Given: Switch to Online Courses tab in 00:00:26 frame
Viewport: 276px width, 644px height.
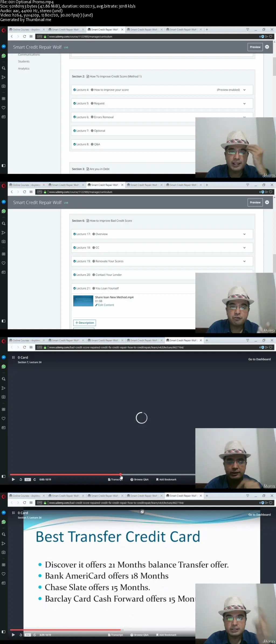Looking at the screenshot, I should click(x=26, y=30).
